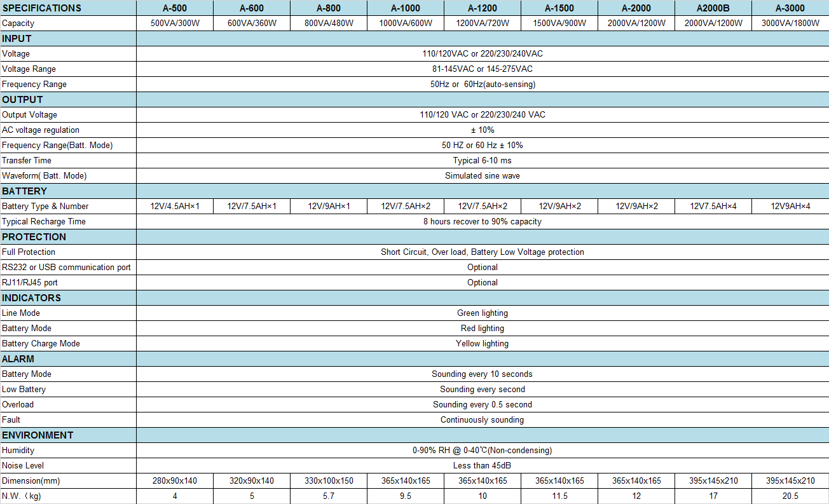Select the Green lighting value
The width and height of the screenshot is (829, 504).
(x=483, y=313)
